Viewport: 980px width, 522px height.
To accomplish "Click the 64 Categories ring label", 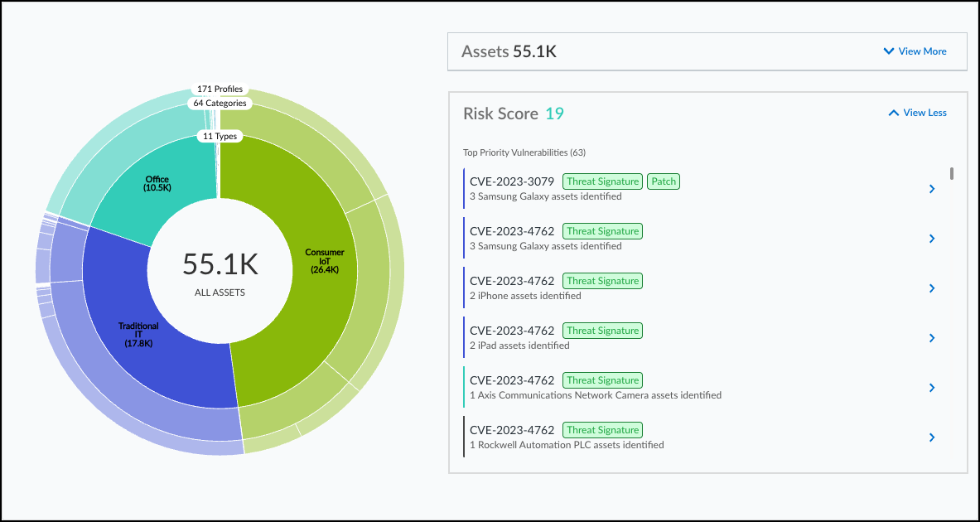I will click(220, 104).
